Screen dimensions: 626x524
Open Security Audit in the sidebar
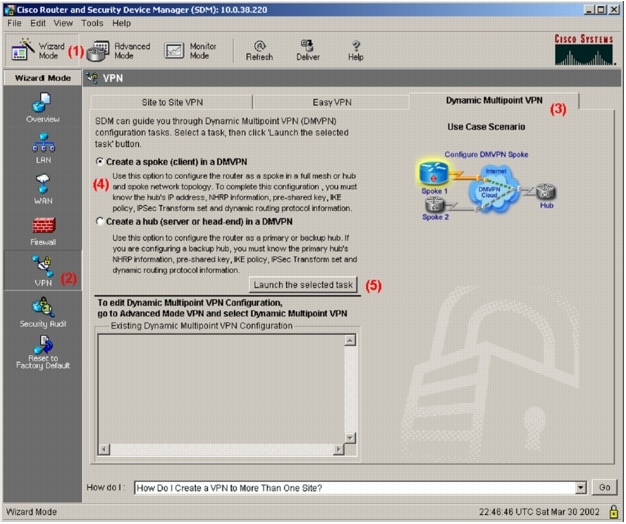point(43,312)
